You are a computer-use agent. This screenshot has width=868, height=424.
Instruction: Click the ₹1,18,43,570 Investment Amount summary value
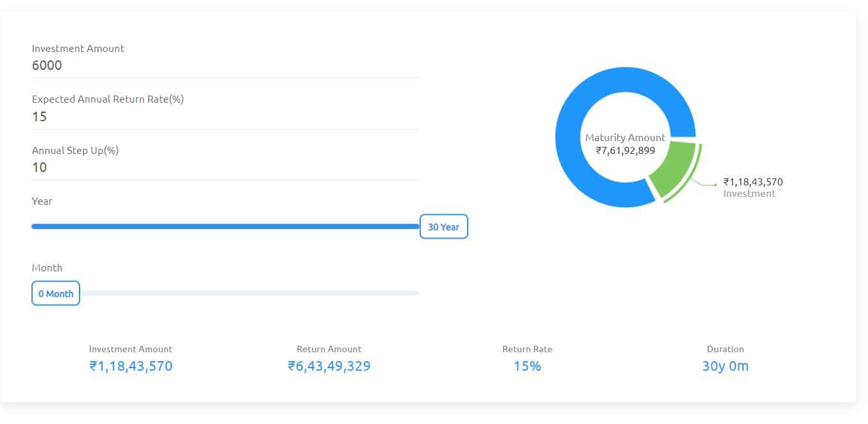pos(131,366)
